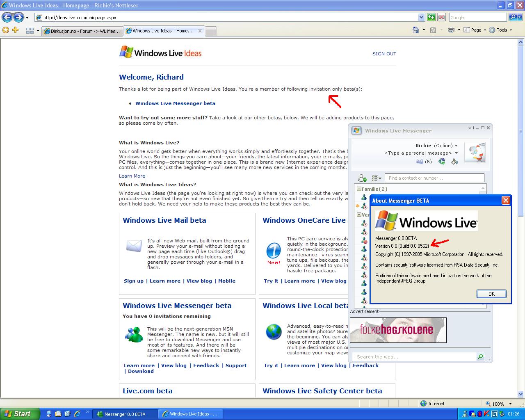Open Windows Live Messenger beta member link

(175, 103)
